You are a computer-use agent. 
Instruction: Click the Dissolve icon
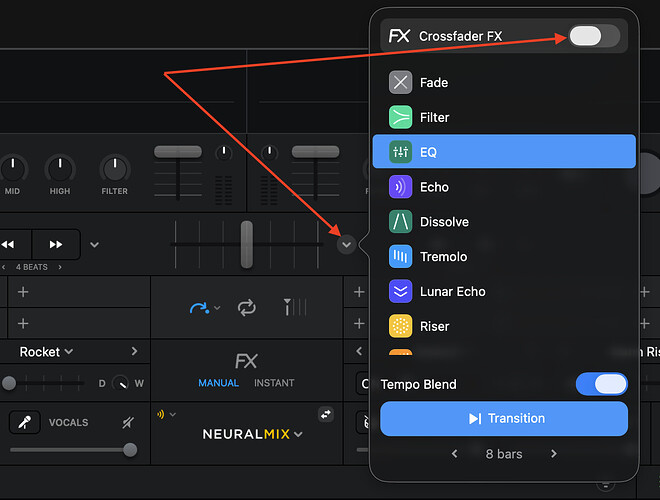coord(400,222)
